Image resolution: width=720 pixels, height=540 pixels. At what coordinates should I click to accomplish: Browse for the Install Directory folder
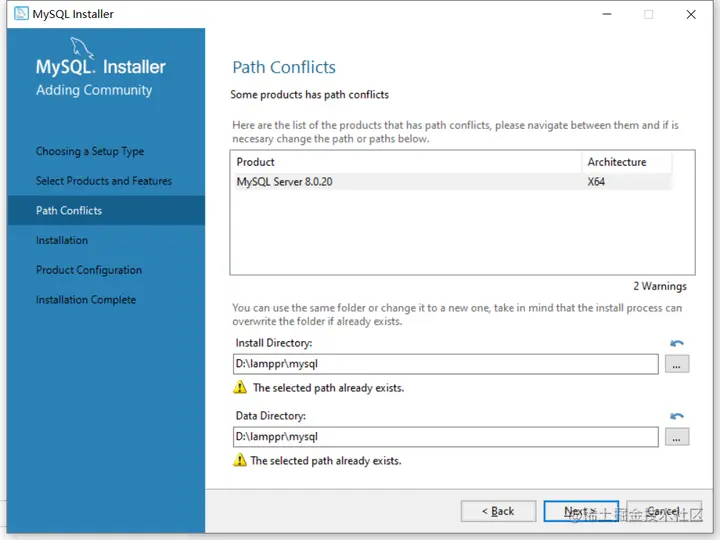pos(677,364)
